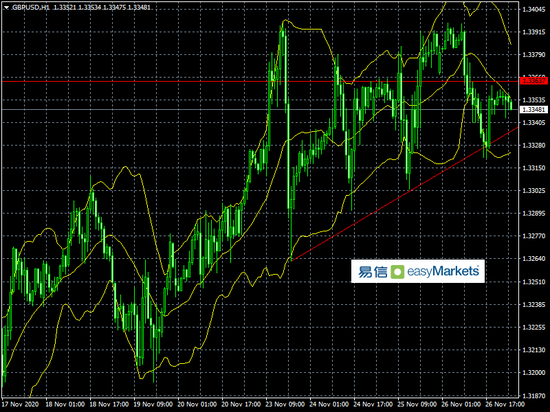Click the 25 Nov 09:00 time label

point(418,404)
